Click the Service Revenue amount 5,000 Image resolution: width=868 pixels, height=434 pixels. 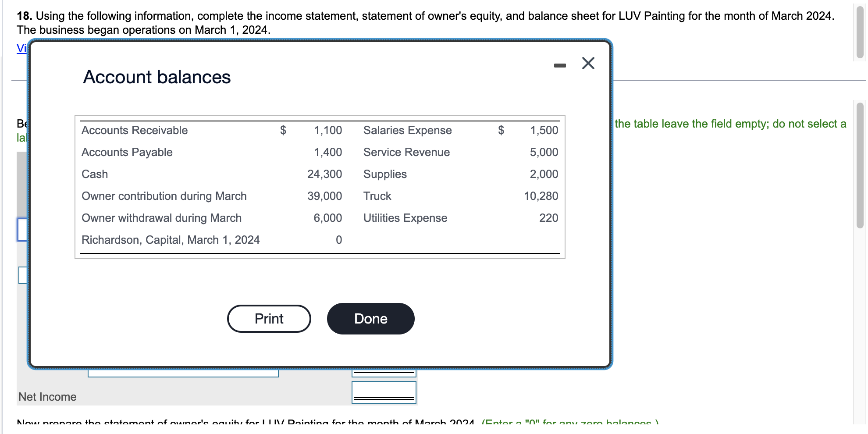coord(544,152)
